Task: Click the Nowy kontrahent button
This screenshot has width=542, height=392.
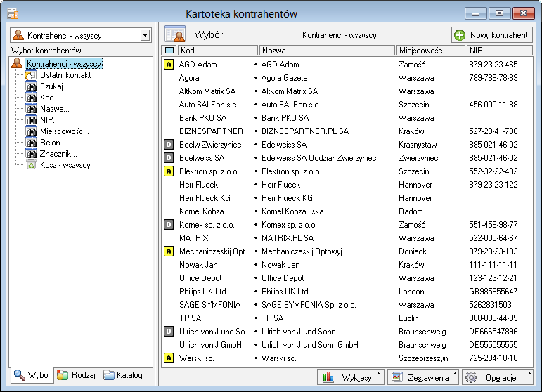Action: [x=492, y=35]
